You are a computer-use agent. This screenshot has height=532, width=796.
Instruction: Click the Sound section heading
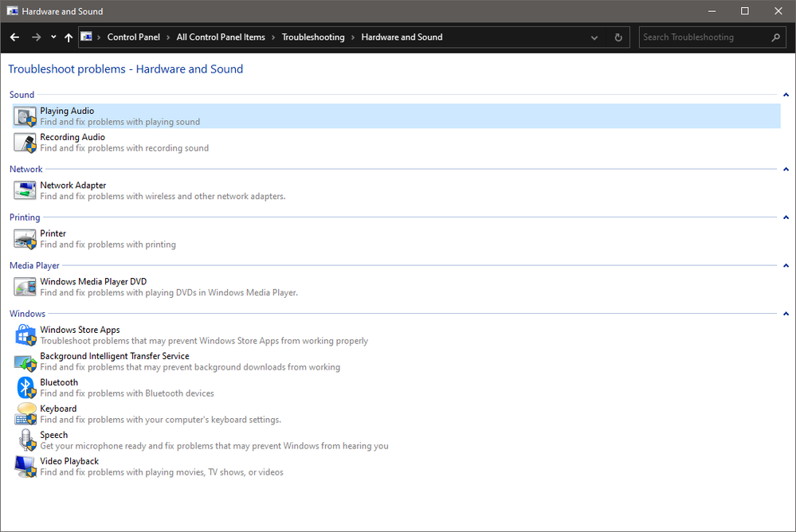pyautogui.click(x=22, y=95)
